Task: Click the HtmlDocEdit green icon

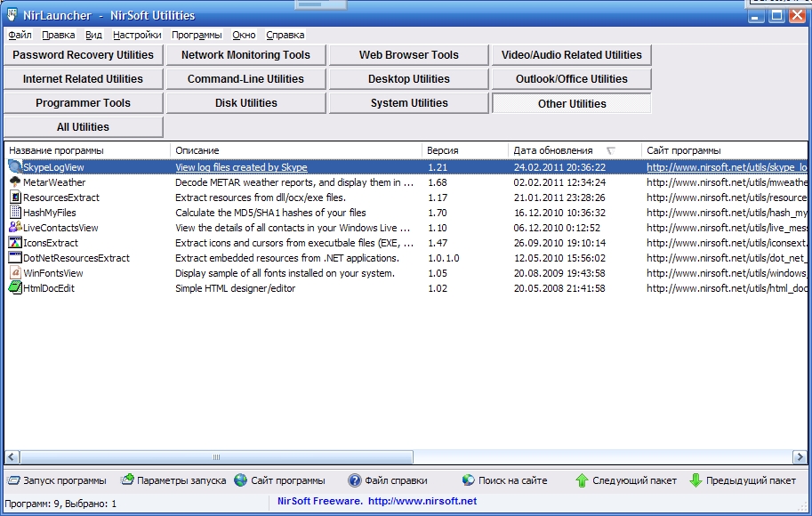Action: [15, 287]
